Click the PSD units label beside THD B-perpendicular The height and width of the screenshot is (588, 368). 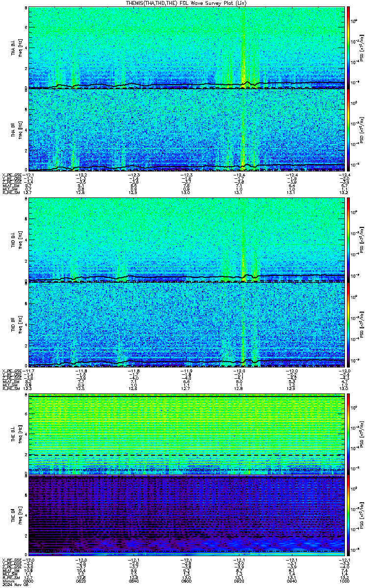point(362,240)
